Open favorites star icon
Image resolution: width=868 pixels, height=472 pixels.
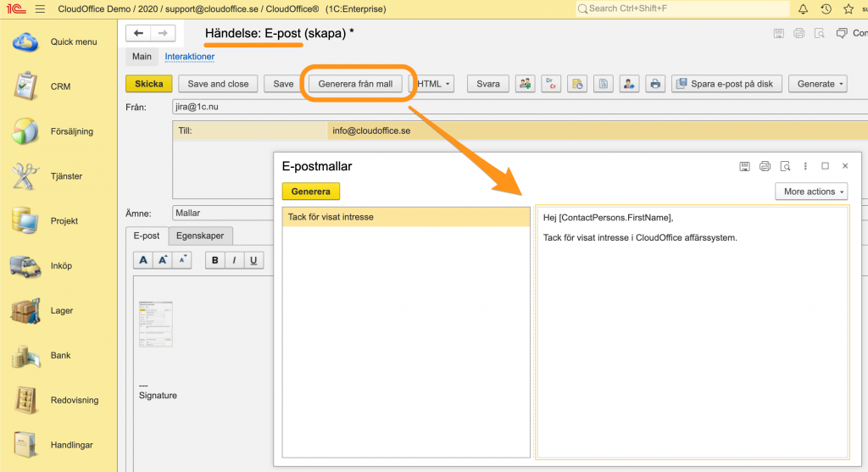848,8
